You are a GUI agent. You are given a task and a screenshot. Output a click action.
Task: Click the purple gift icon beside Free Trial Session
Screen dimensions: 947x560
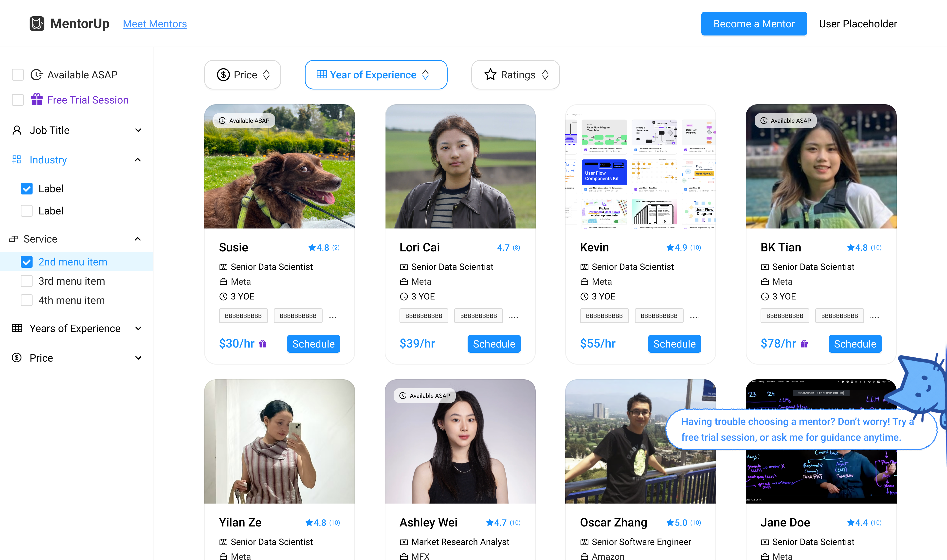coord(36,100)
